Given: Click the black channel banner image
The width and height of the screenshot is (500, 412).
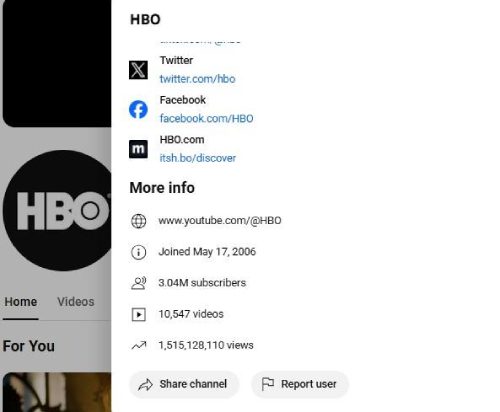Looking at the screenshot, I should (57, 63).
